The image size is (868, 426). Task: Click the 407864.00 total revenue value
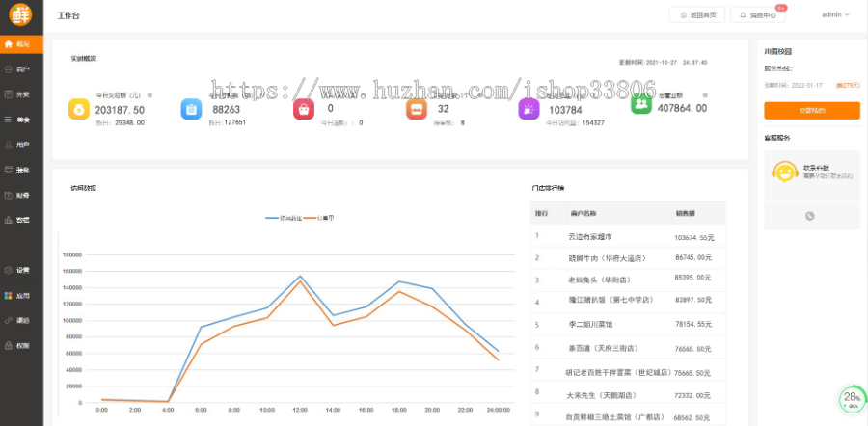tap(682, 109)
